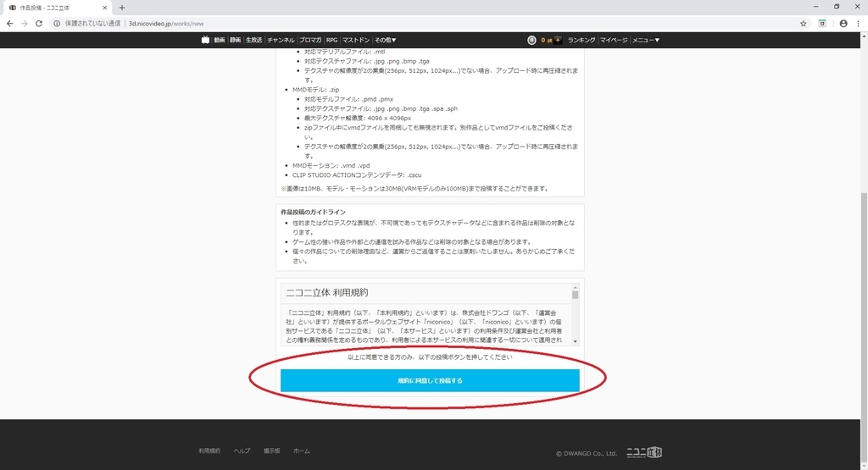The image size is (868, 470).
Task: Click the browser back arrow
Action: (x=9, y=23)
